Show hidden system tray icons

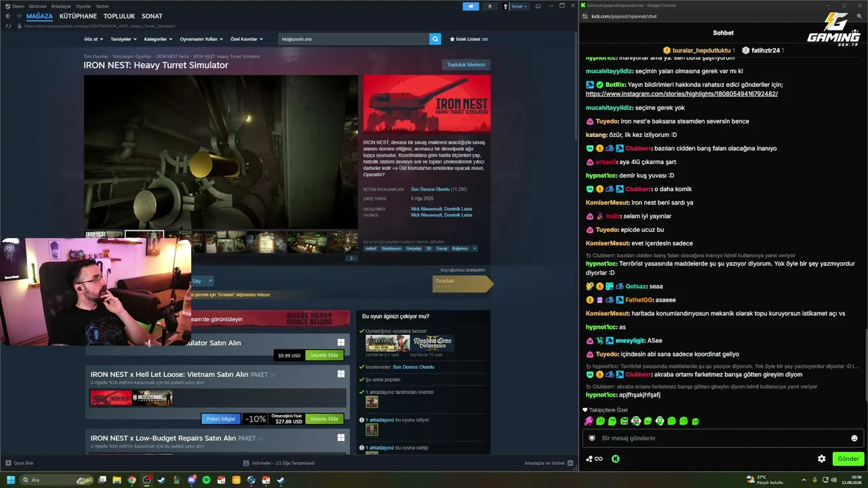(x=804, y=480)
